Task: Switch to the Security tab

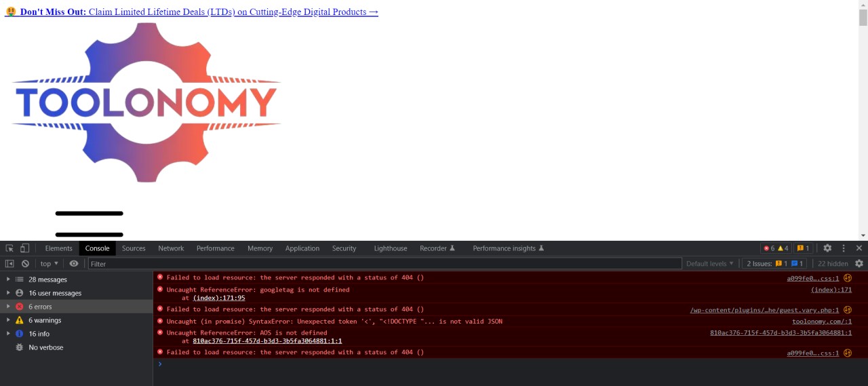Action: coord(344,248)
